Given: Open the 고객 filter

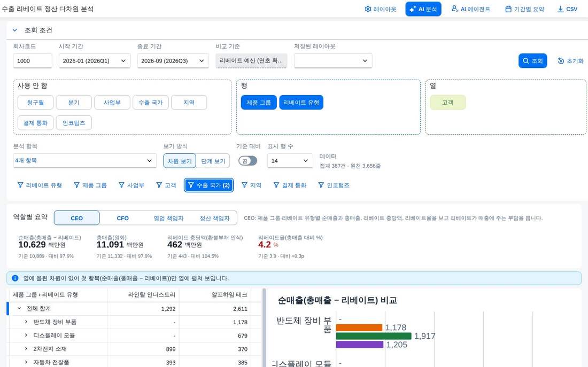Looking at the screenshot, I should 166,185.
